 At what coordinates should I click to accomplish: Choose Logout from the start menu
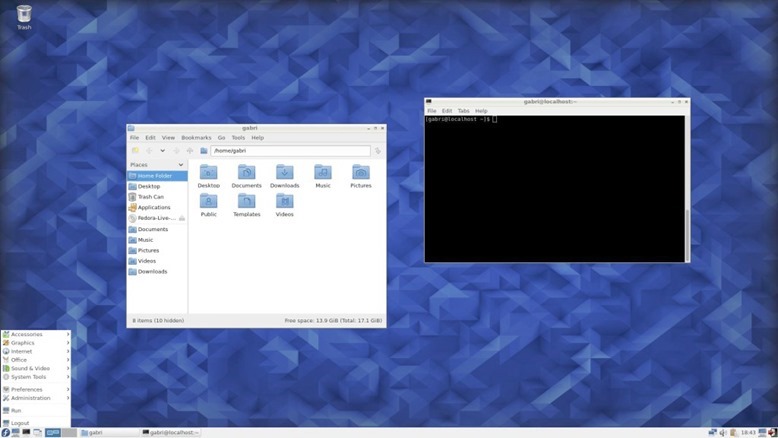[x=36, y=423]
